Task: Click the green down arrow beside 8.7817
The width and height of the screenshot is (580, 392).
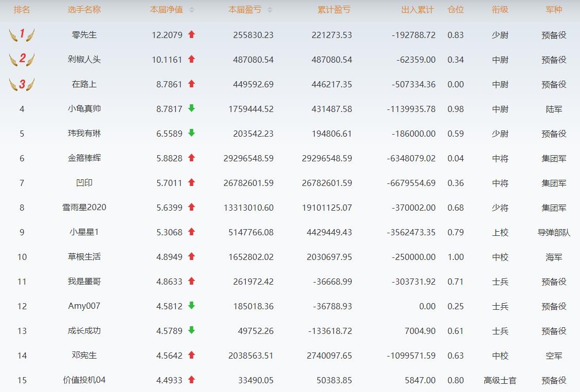Action: click(x=191, y=108)
